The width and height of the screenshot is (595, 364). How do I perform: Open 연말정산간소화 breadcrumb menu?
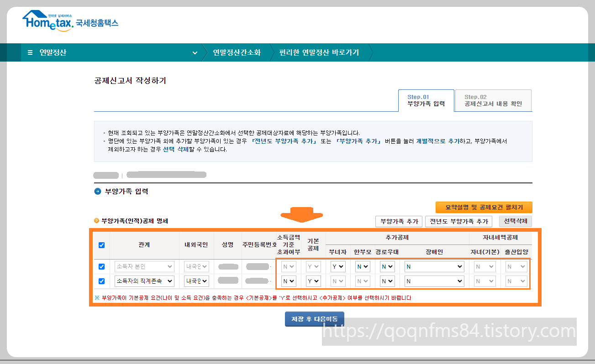(237, 52)
